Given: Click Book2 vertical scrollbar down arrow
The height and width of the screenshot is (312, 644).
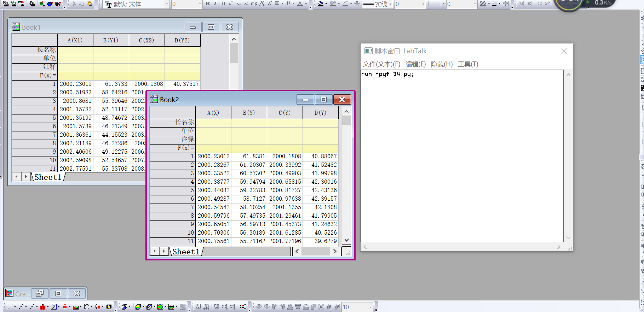Looking at the screenshot, I should pyautogui.click(x=346, y=240).
